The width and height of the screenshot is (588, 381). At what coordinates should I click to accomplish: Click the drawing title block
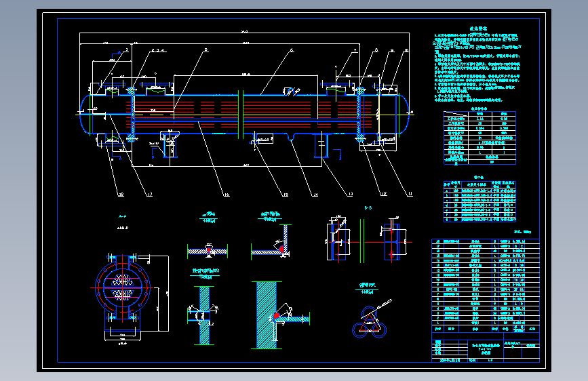[486, 348]
